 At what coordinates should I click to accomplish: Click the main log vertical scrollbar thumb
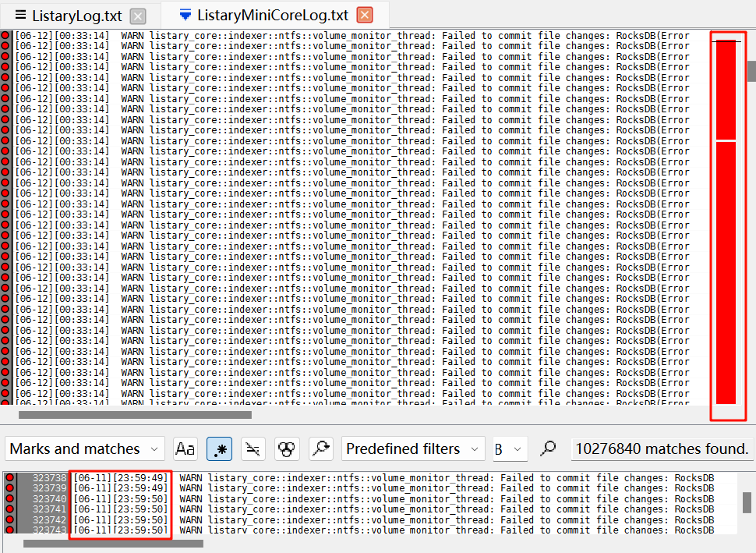coord(751,71)
